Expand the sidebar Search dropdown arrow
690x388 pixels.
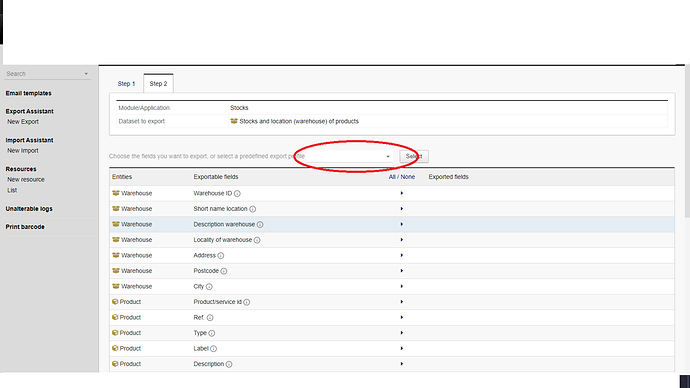click(86, 74)
